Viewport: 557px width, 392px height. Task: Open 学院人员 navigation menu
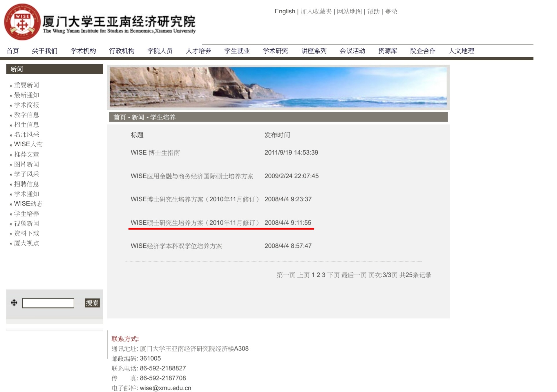[160, 51]
